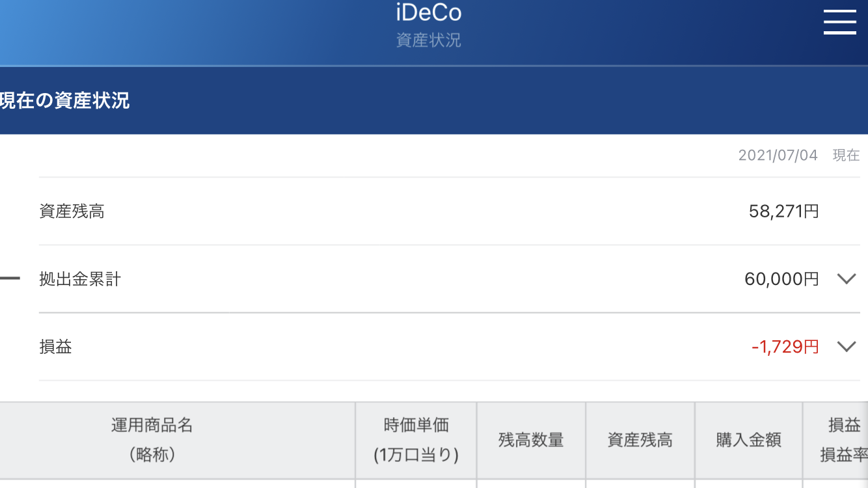The height and width of the screenshot is (488, 868).
Task: Click the 2021/07/04 date text
Action: [x=778, y=156]
